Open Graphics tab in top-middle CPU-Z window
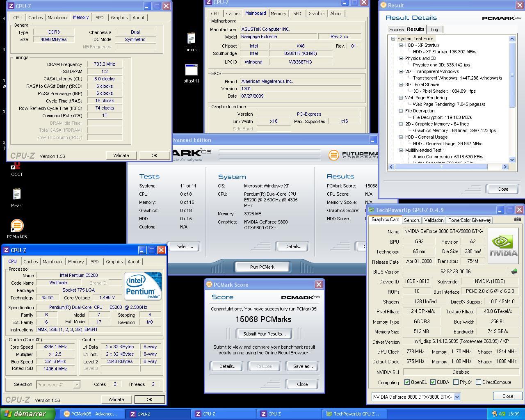Viewport: 525px width, 420px height. click(317, 14)
